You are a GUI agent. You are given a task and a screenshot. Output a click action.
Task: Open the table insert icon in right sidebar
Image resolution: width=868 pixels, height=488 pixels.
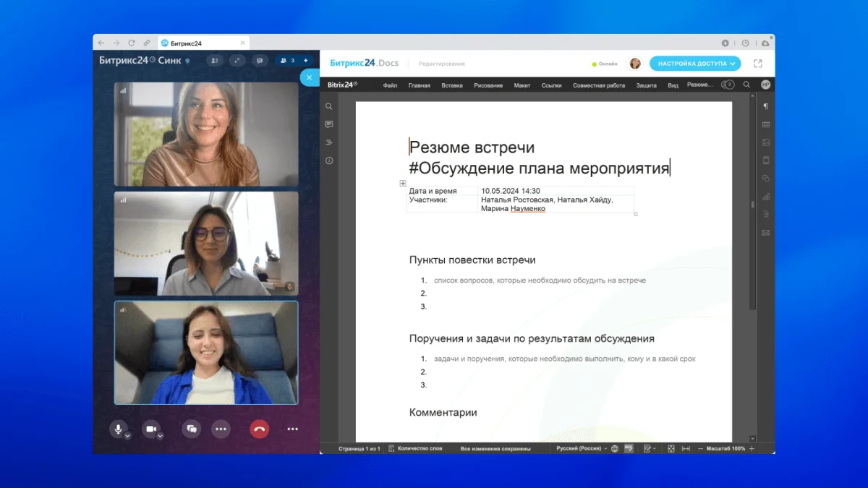[x=765, y=124]
